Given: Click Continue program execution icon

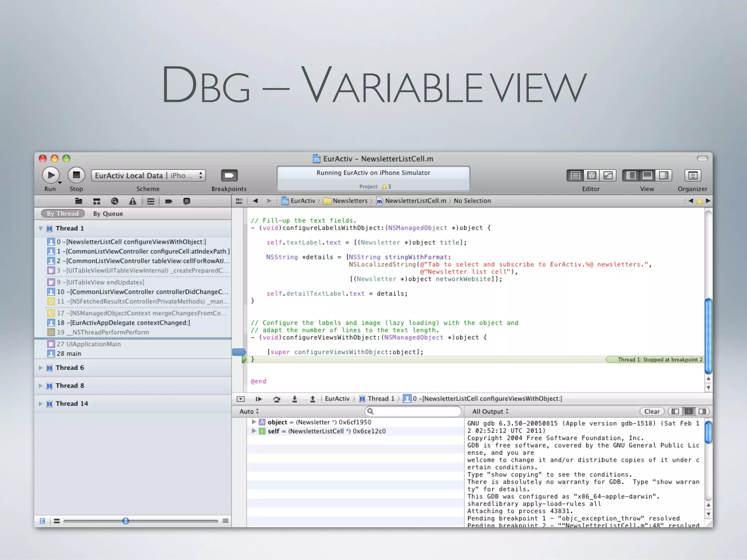Looking at the screenshot, I should click(x=259, y=399).
